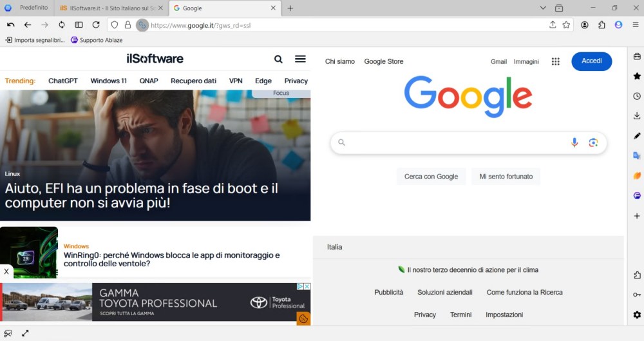The image size is (644, 341).
Task: Click Cerca con Google button
Action: 431,177
